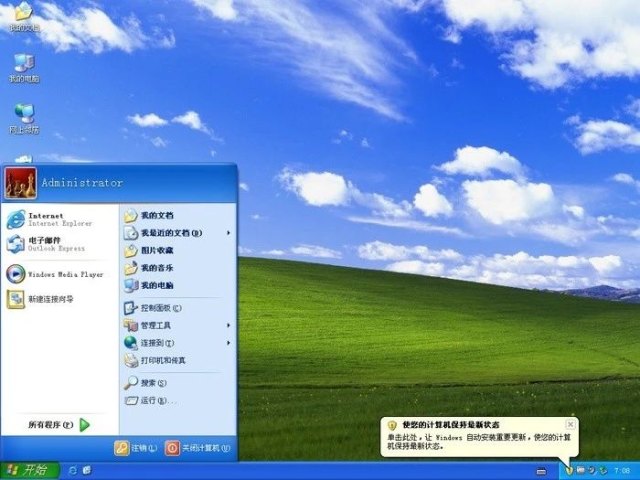Start the New Connection Wizard (新建连接向导)

coord(50,299)
